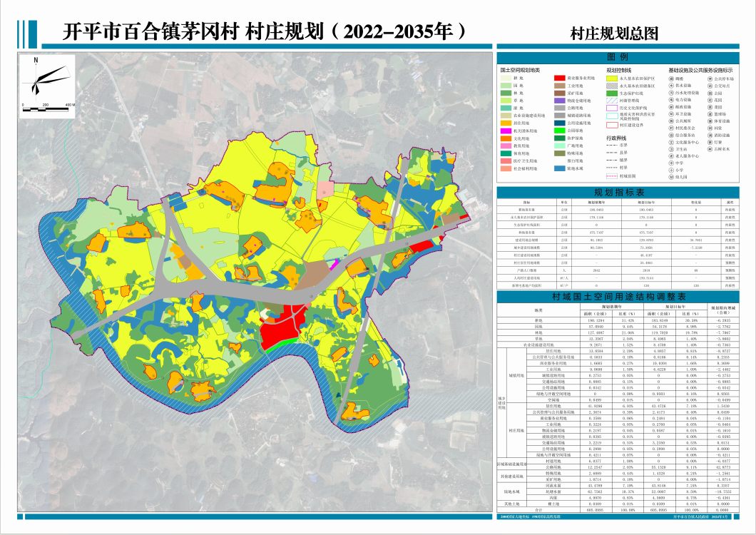
Task: Click the 河湖管理线 hatched legend box
Action: [612, 100]
